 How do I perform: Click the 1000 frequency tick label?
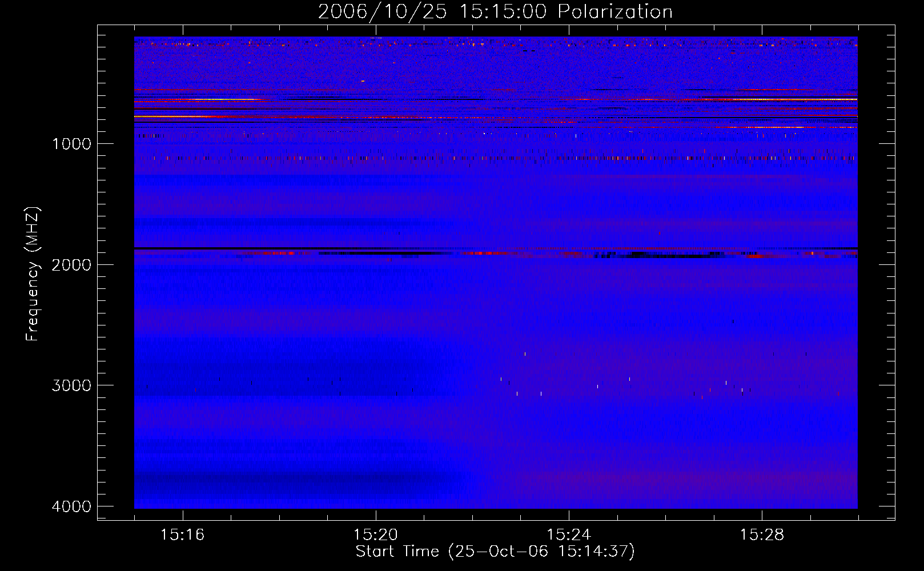[71, 144]
